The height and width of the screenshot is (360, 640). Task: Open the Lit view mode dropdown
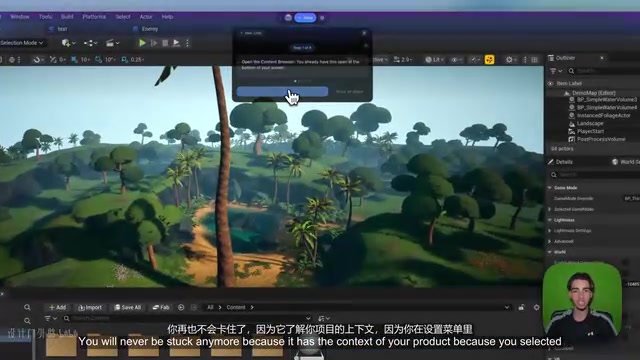(435, 60)
